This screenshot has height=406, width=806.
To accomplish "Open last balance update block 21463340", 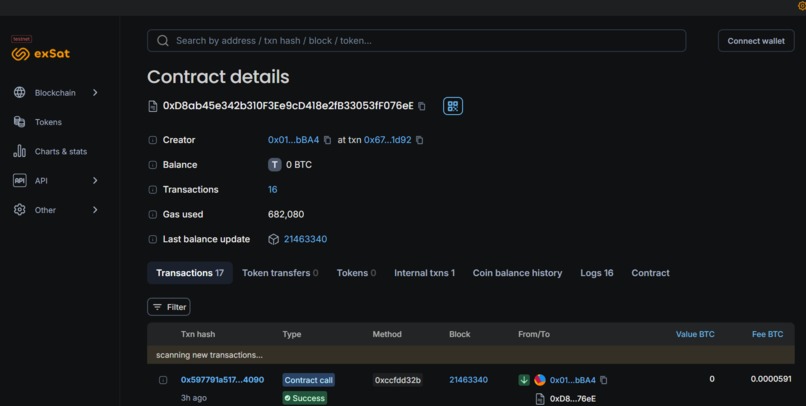I will (305, 239).
